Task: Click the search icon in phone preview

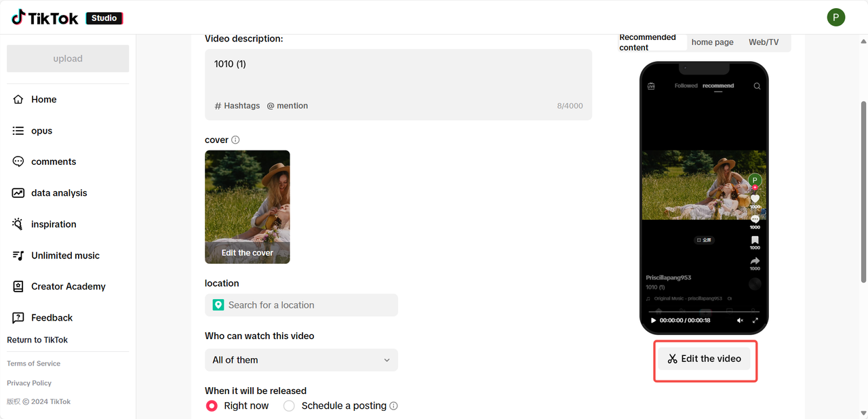Action: coord(757,86)
